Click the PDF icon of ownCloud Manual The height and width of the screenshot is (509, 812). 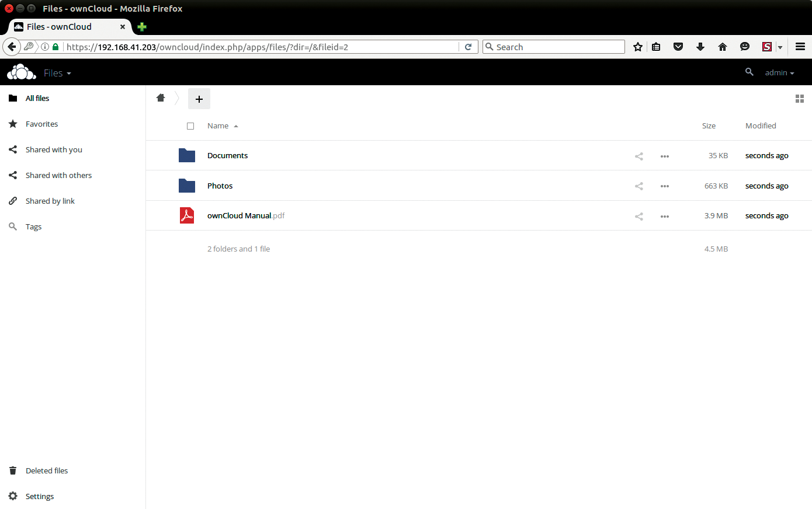(x=186, y=215)
